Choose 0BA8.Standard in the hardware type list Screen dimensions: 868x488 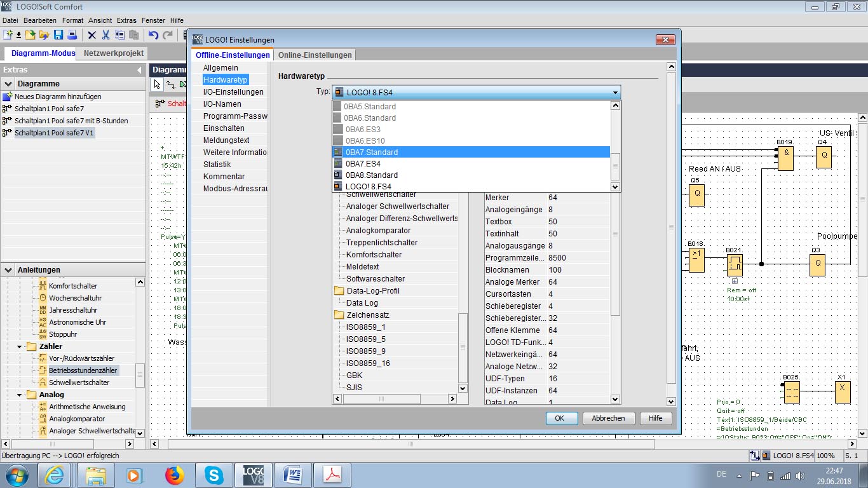(471, 175)
